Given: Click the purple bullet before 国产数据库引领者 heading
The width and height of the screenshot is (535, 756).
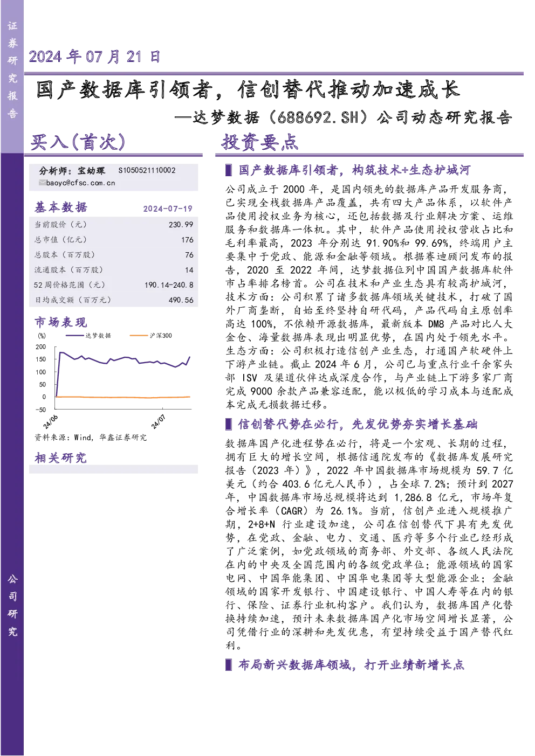Looking at the screenshot, I should 229,171.
